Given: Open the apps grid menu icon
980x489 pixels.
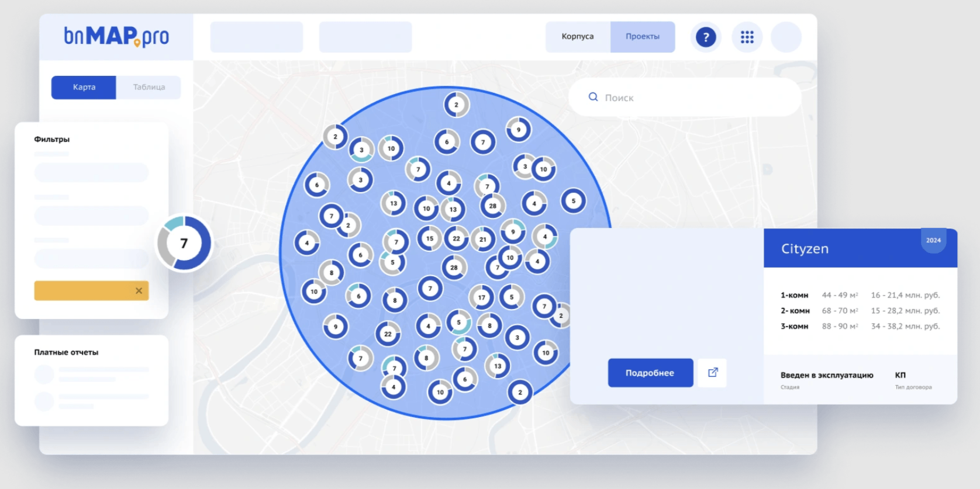Looking at the screenshot, I should point(747,37).
